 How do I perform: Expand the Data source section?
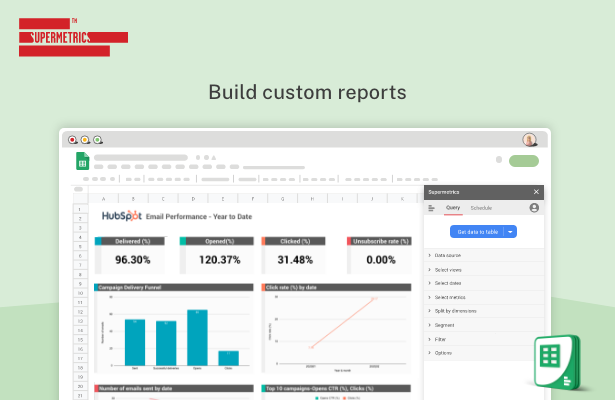tap(484, 255)
